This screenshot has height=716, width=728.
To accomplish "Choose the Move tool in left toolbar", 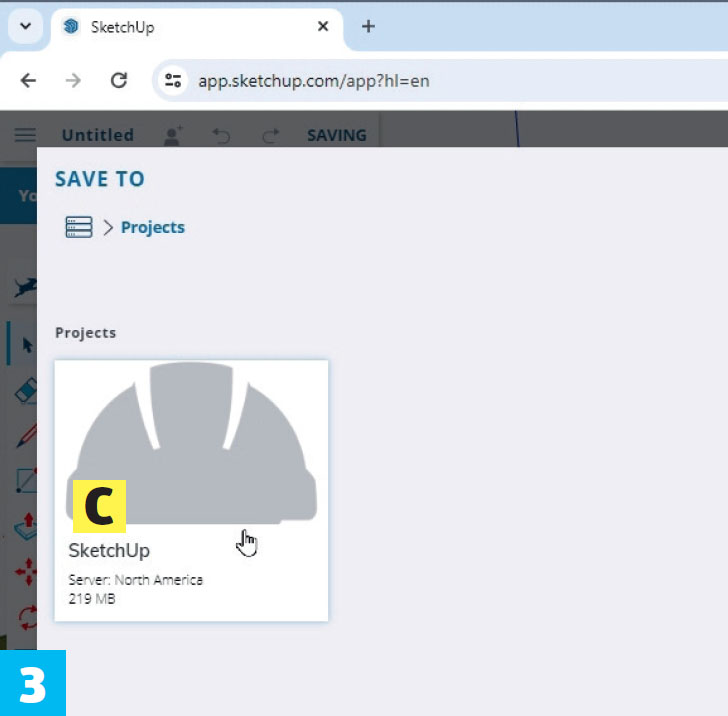I will pos(26,571).
